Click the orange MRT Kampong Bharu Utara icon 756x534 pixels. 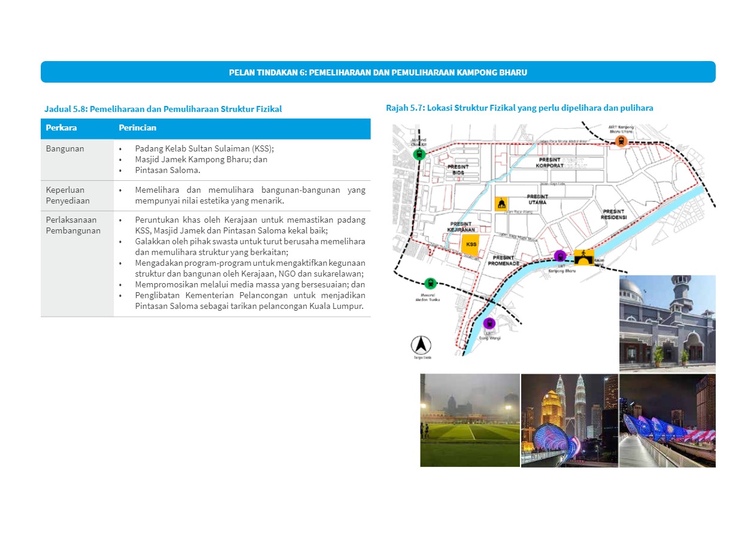click(x=621, y=141)
